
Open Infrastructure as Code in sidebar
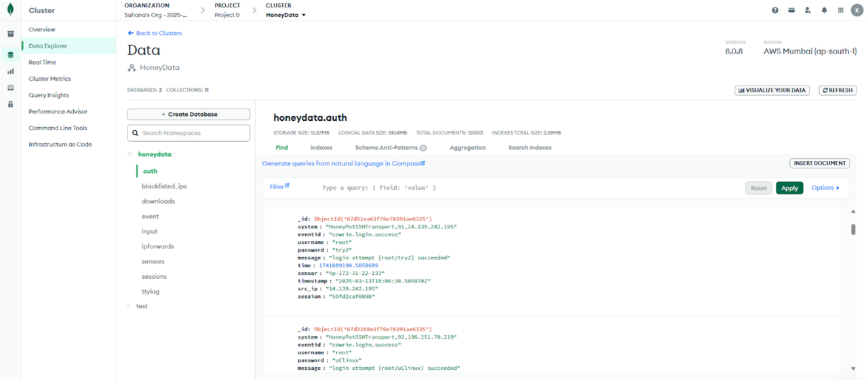(x=60, y=144)
